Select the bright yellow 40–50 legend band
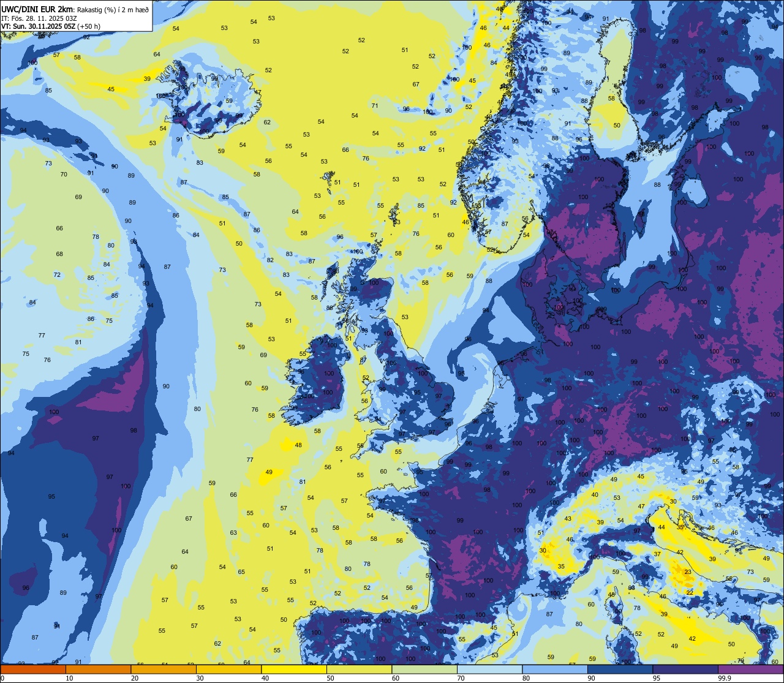This screenshot has height=683, width=784. [294, 670]
